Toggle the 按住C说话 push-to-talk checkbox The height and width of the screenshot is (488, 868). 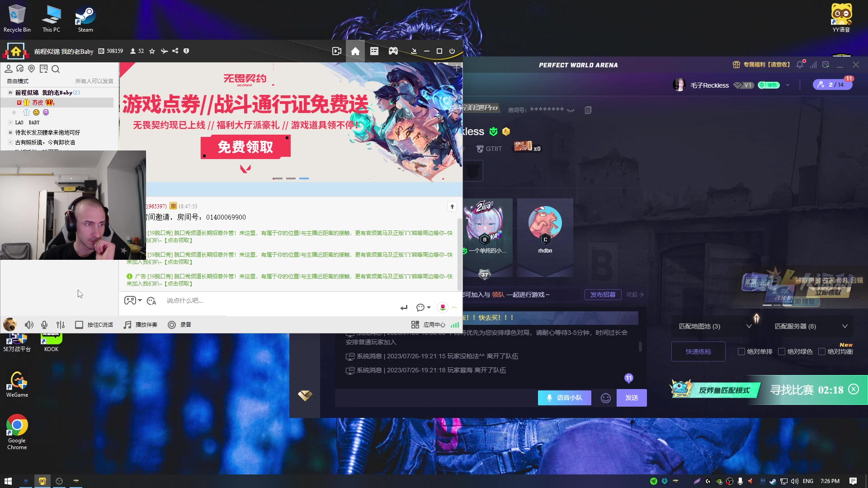(79, 325)
